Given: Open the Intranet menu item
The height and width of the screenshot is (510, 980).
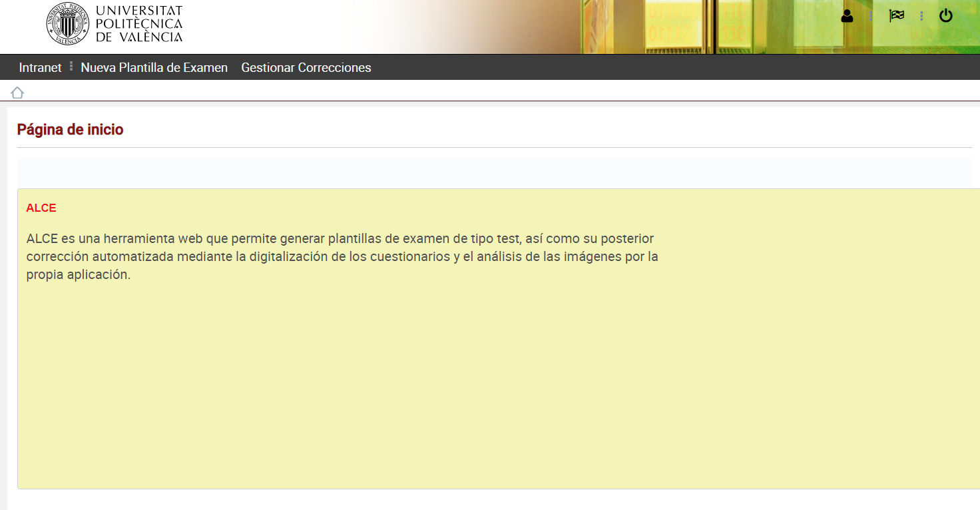Looking at the screenshot, I should pyautogui.click(x=40, y=67).
